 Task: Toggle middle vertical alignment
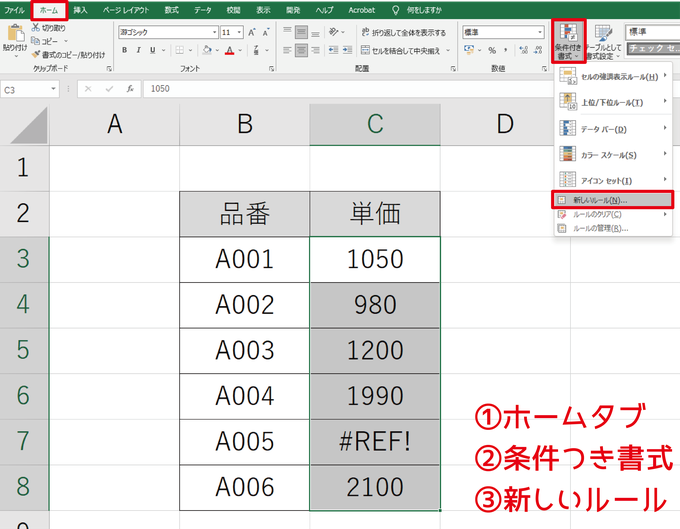coord(301,32)
